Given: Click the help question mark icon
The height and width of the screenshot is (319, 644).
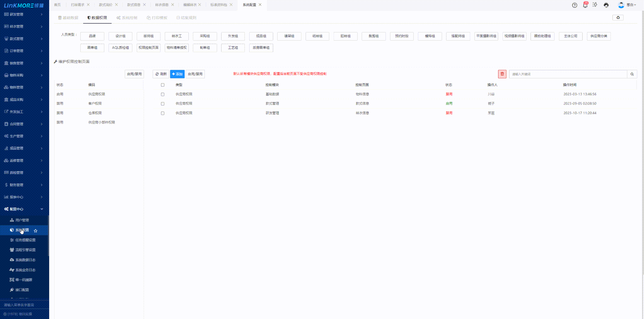Looking at the screenshot, I should pos(575,5).
